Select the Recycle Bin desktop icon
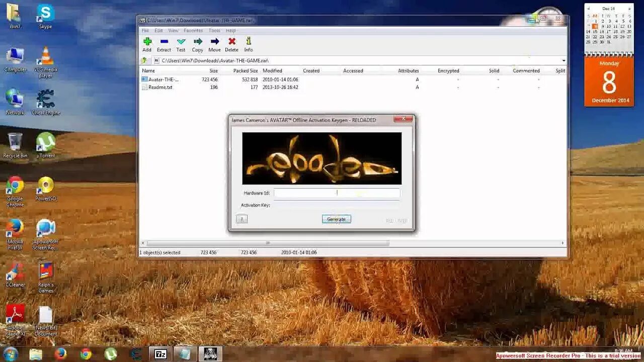Viewport: 644px width, 362px height. point(15,146)
